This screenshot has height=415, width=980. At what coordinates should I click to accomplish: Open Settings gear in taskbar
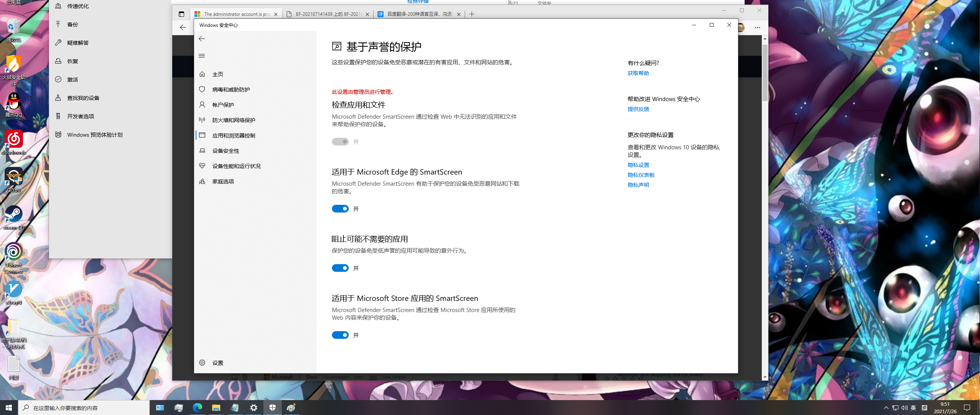(x=253, y=408)
